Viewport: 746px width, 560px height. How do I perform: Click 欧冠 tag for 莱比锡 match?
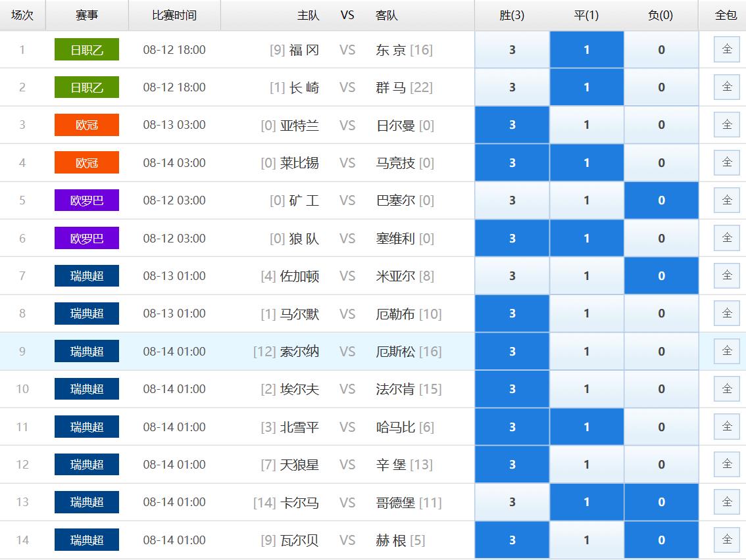click(x=87, y=162)
